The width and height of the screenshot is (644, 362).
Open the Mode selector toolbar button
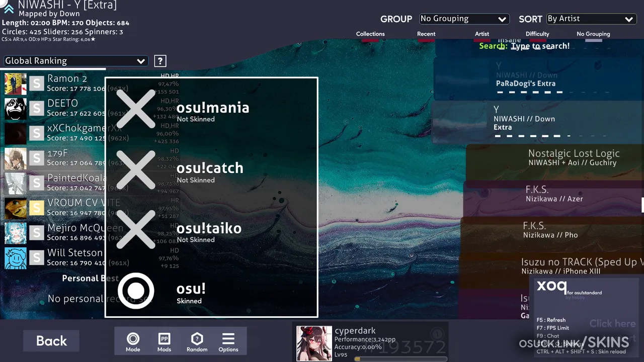coord(133,342)
